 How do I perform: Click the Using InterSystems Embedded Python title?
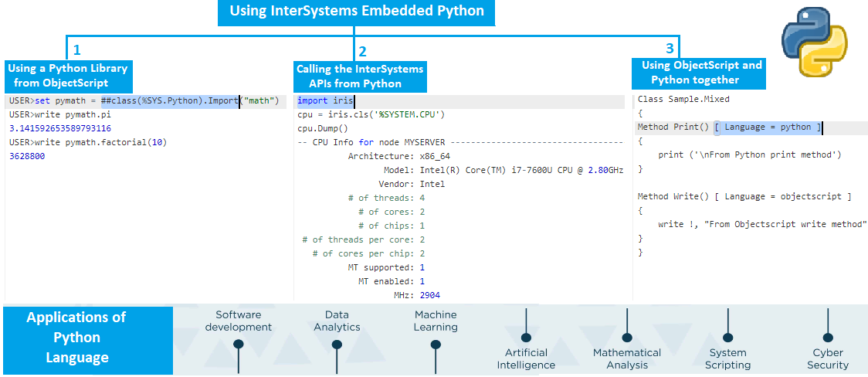(x=357, y=12)
